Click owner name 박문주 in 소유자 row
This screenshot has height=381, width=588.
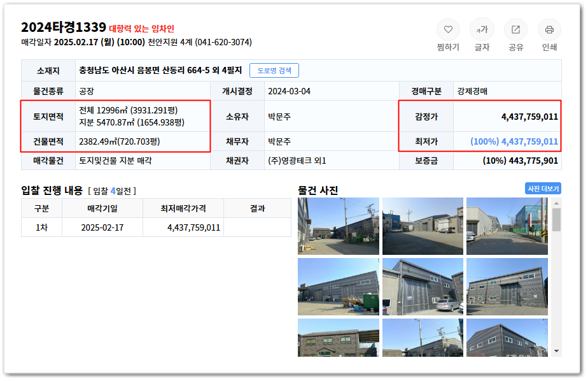[x=279, y=117]
